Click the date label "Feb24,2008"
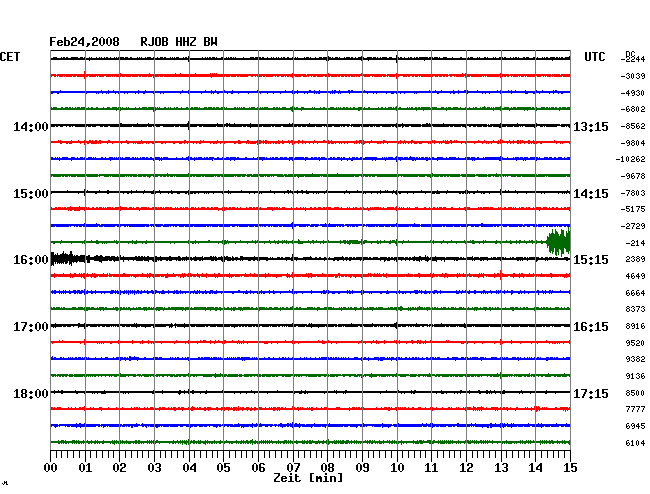The height and width of the screenshot is (494, 650). [84, 42]
